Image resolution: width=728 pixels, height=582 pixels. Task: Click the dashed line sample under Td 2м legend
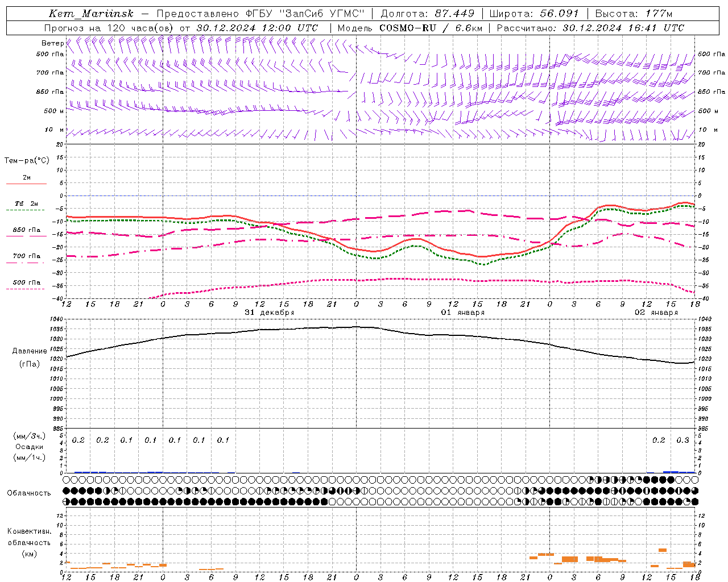pyautogui.click(x=25, y=210)
